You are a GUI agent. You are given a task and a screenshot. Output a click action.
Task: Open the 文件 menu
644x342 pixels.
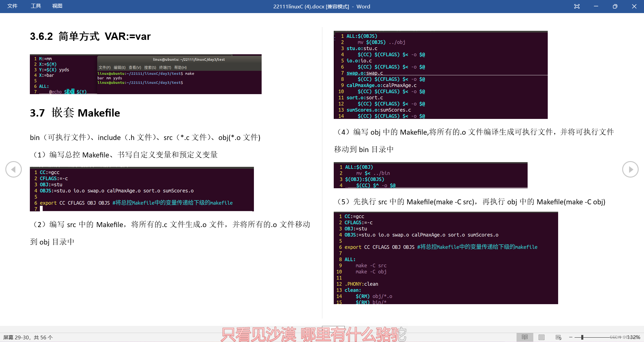point(13,6)
